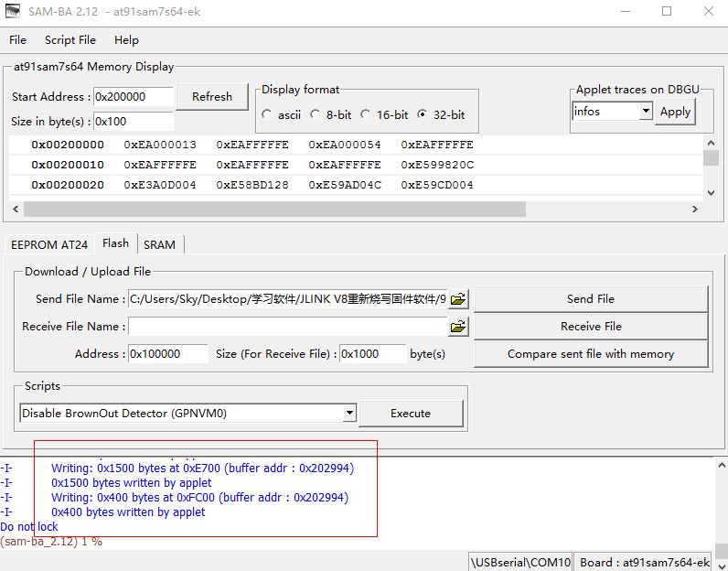
Task: Click the Board : at91sam7s64-ek status entry
Action: 645,562
